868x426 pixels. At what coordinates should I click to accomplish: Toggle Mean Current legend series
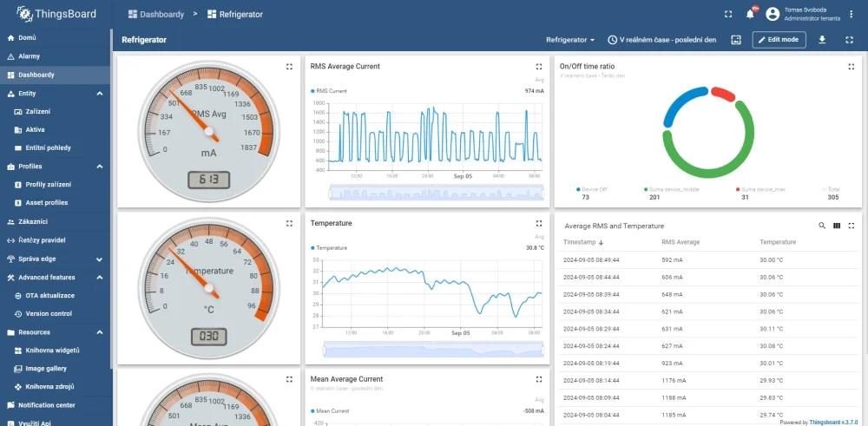[329, 411]
